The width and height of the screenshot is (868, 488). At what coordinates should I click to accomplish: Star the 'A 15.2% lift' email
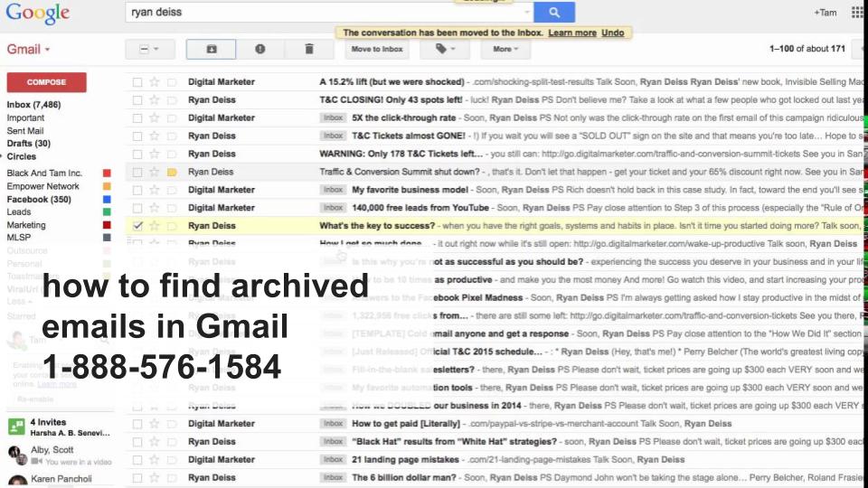[x=155, y=82]
